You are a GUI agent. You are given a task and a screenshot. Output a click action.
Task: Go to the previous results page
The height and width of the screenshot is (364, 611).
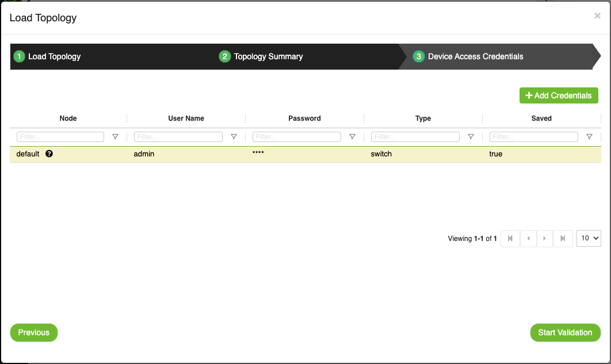click(528, 238)
